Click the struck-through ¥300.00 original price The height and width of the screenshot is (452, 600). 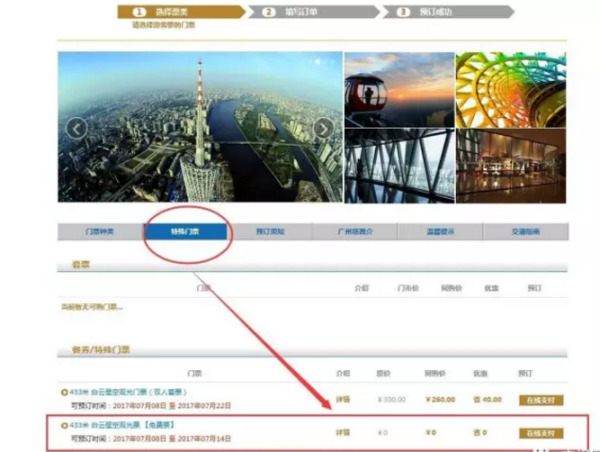(x=391, y=400)
